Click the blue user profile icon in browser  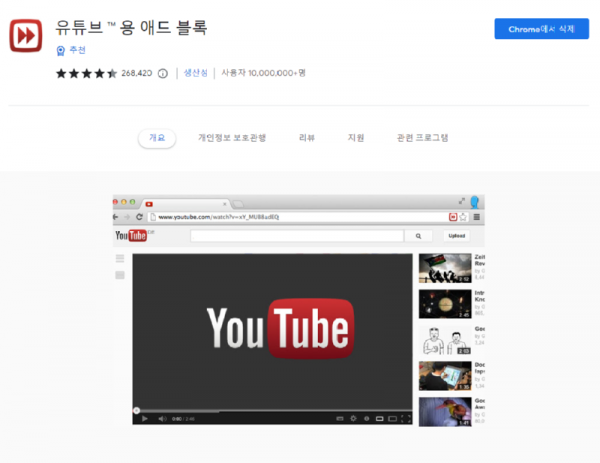coord(475,202)
